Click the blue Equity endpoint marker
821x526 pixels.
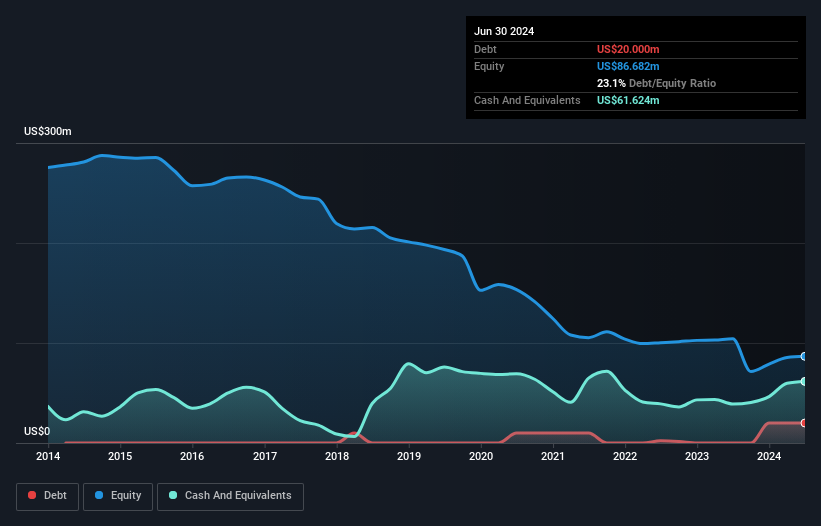804,356
